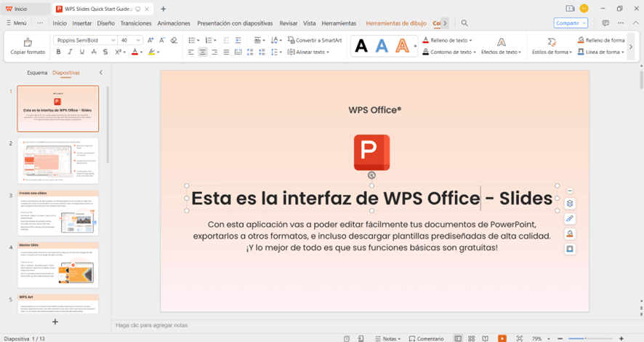Click Convertir a SmartArt
Viewport: 644px width, 342px height.
315,40
